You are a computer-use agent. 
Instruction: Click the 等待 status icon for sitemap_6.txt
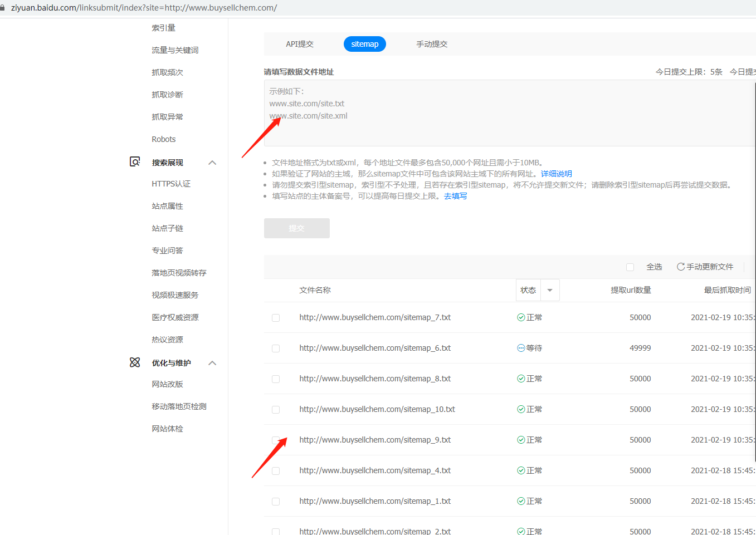(x=521, y=348)
